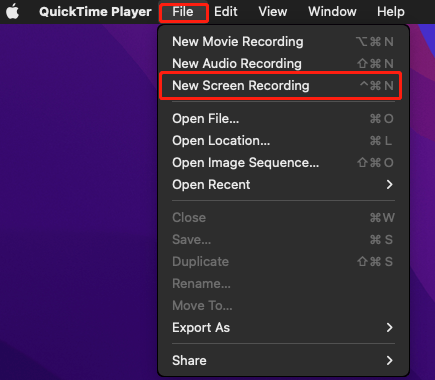Click the dimmed Save... item
Screen dimensions: 435x380
(x=283, y=240)
